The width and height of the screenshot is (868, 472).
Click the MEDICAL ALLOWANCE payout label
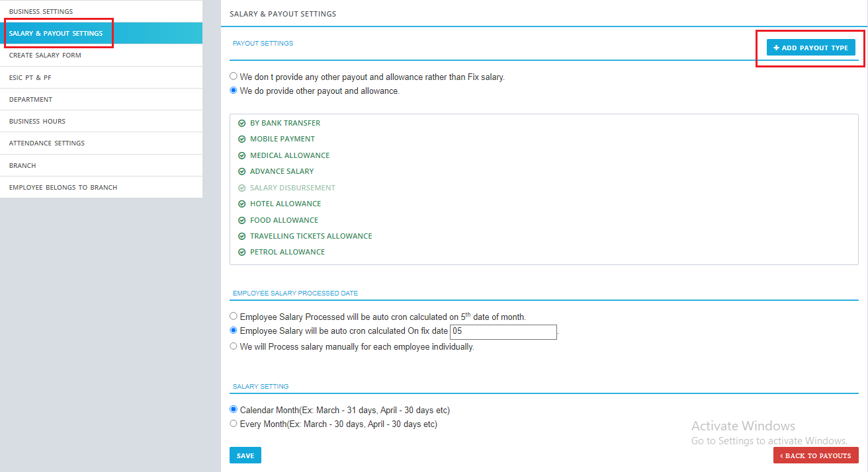tap(290, 156)
